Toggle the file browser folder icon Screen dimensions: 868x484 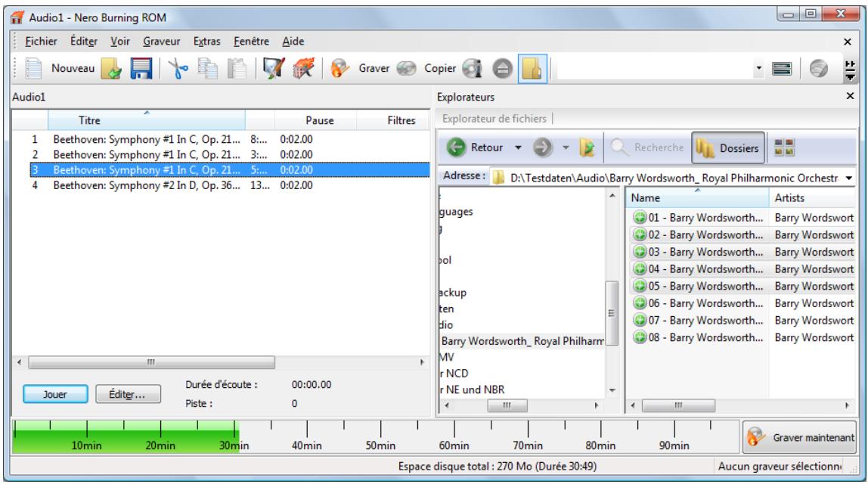point(532,69)
